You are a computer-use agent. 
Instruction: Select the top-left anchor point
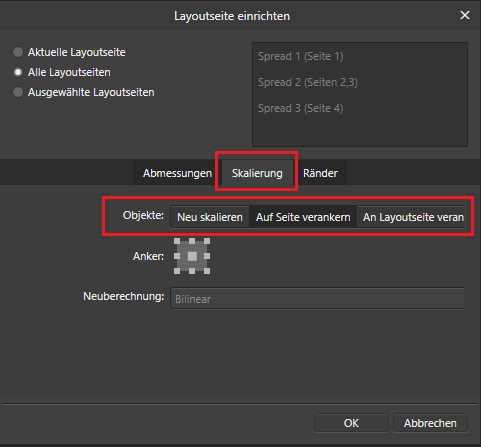pyautogui.click(x=177, y=241)
